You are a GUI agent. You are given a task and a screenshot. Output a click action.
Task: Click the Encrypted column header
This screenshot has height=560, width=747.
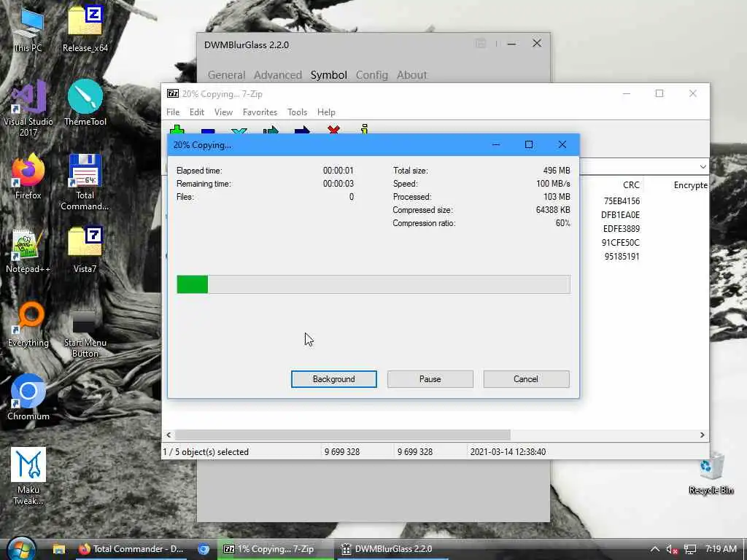[x=690, y=185]
